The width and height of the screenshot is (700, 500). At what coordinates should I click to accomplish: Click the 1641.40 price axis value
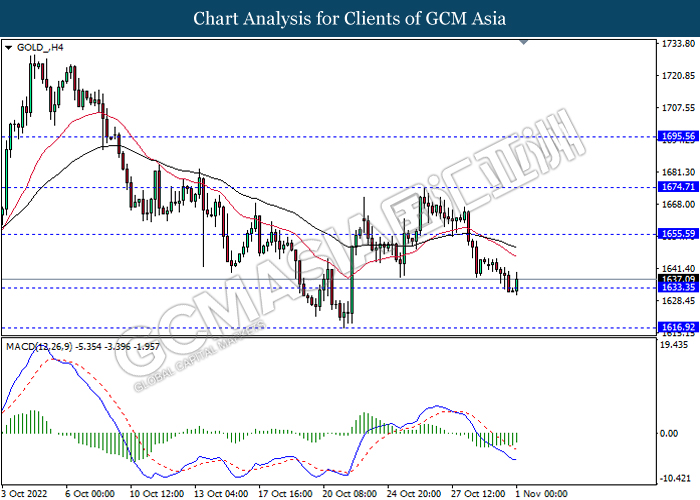[679, 268]
